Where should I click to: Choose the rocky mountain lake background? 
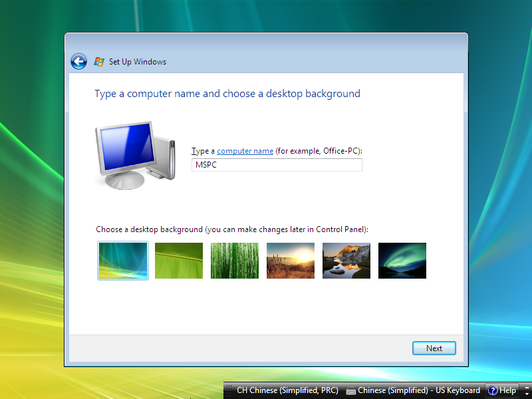(346, 261)
